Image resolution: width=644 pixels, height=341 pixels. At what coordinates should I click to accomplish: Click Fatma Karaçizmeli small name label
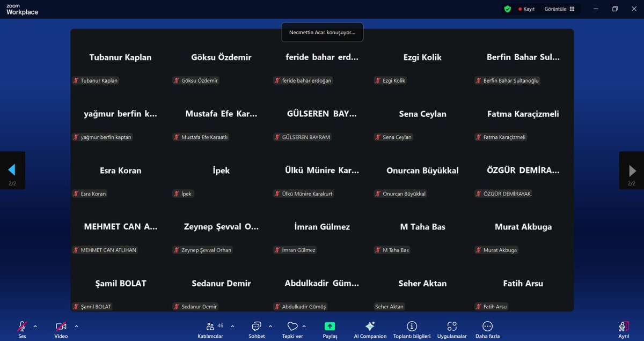[504, 137]
